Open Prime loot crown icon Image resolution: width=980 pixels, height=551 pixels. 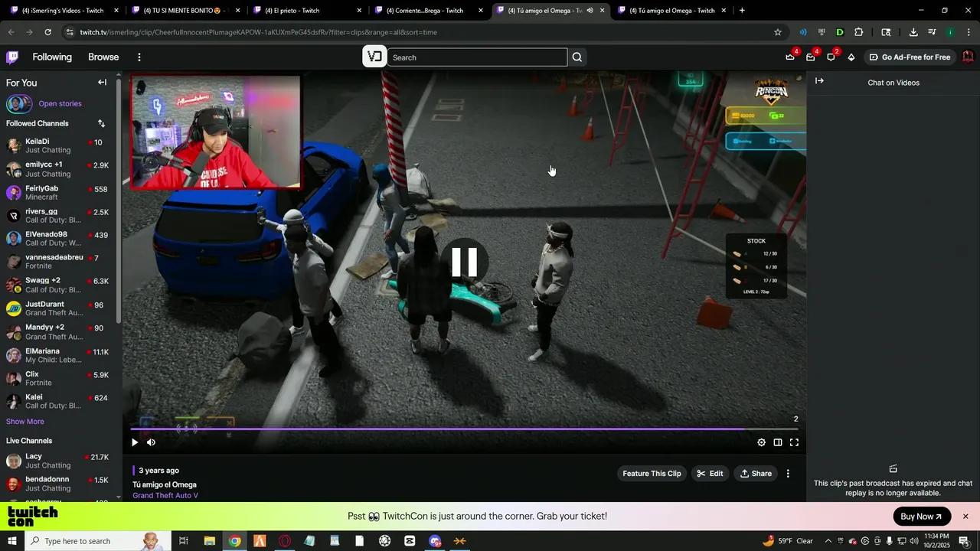click(x=790, y=57)
